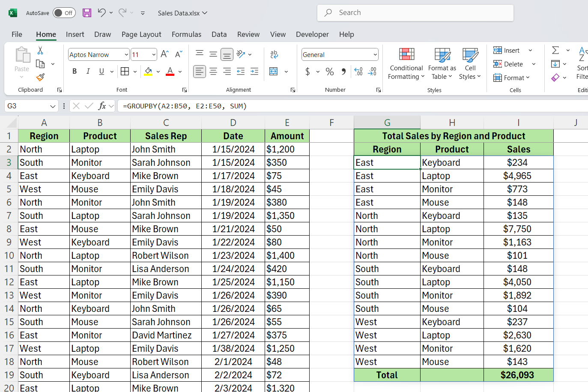The width and height of the screenshot is (588, 392).
Task: Click the Increase Font Size icon
Action: tap(164, 54)
